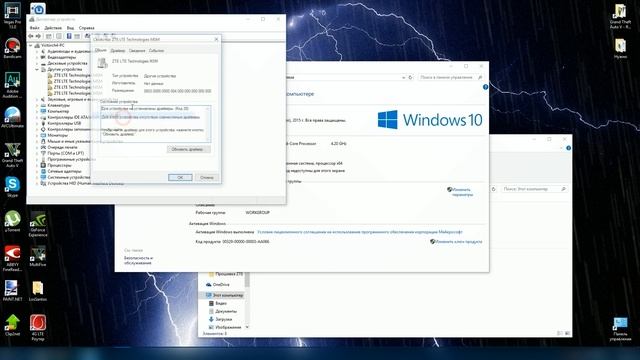
Task: Open Справка menu in Device Manager
Action: point(87,28)
